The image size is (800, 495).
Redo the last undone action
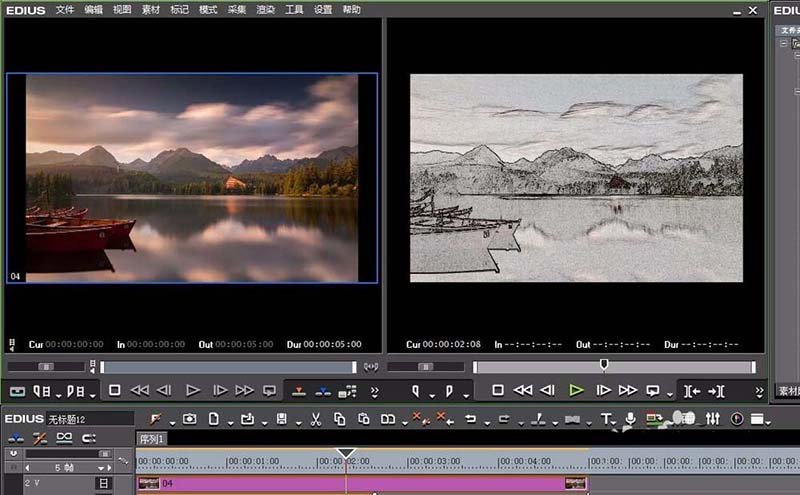tap(504, 419)
